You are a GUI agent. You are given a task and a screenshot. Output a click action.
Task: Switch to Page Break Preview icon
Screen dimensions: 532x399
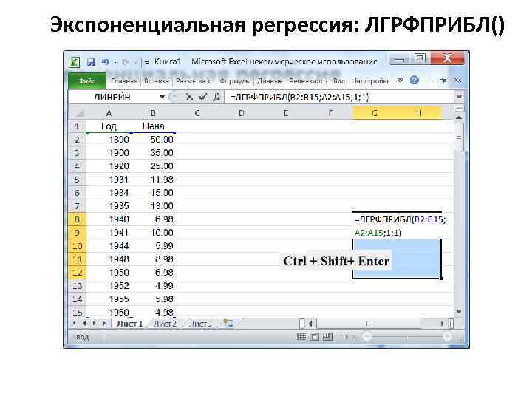[x=327, y=337]
